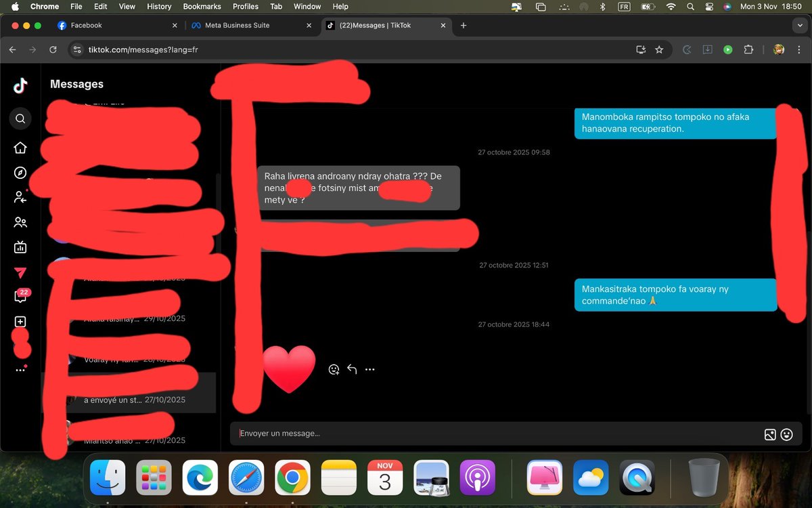
Task: Open the Wi-Fi status menu
Action: [671, 6]
